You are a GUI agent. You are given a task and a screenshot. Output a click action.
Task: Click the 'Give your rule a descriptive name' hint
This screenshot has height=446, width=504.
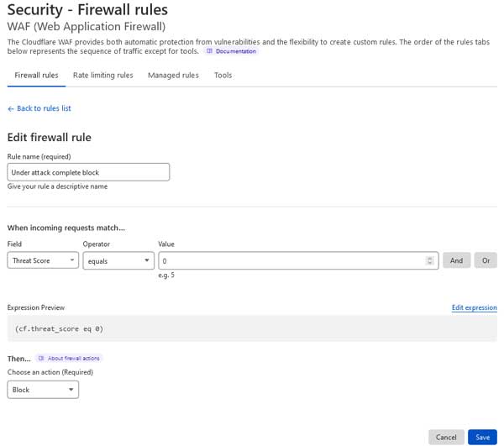pos(57,186)
